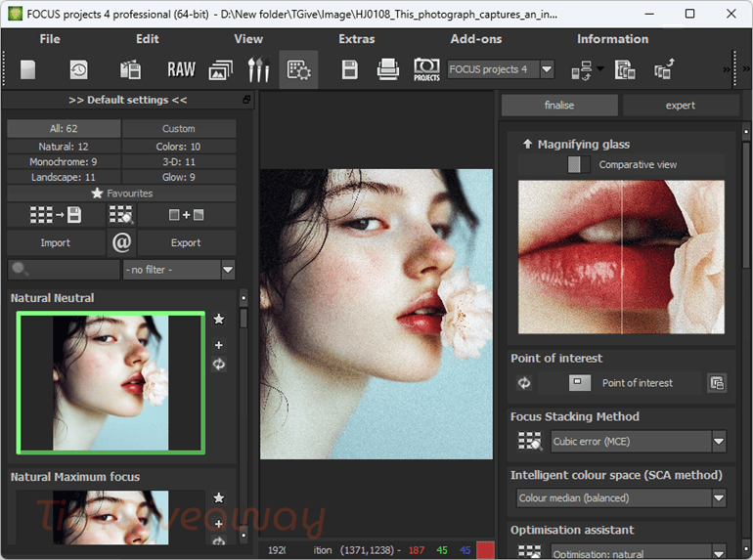Click the preset search field
The height and width of the screenshot is (560, 753).
tap(64, 269)
